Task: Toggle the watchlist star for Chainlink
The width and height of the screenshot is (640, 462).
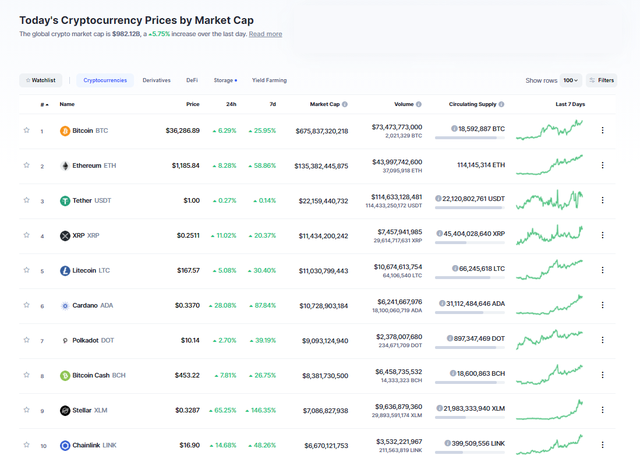Action: [x=27, y=445]
